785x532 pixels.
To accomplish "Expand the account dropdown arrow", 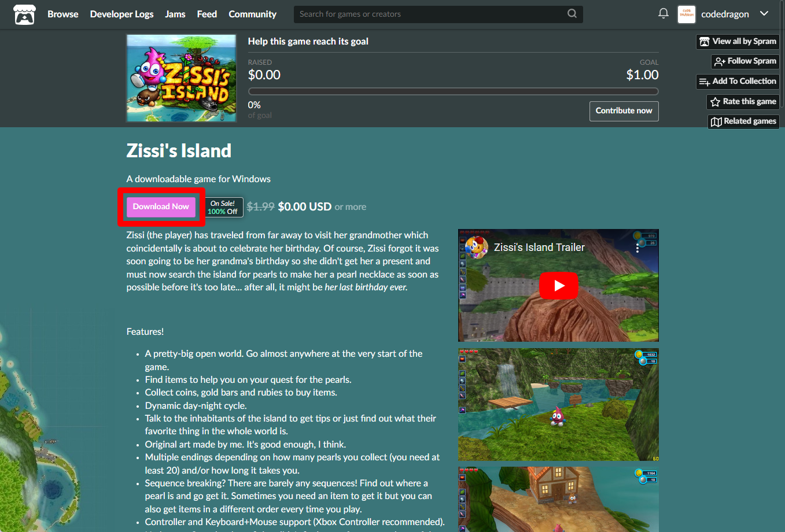I will coord(764,13).
